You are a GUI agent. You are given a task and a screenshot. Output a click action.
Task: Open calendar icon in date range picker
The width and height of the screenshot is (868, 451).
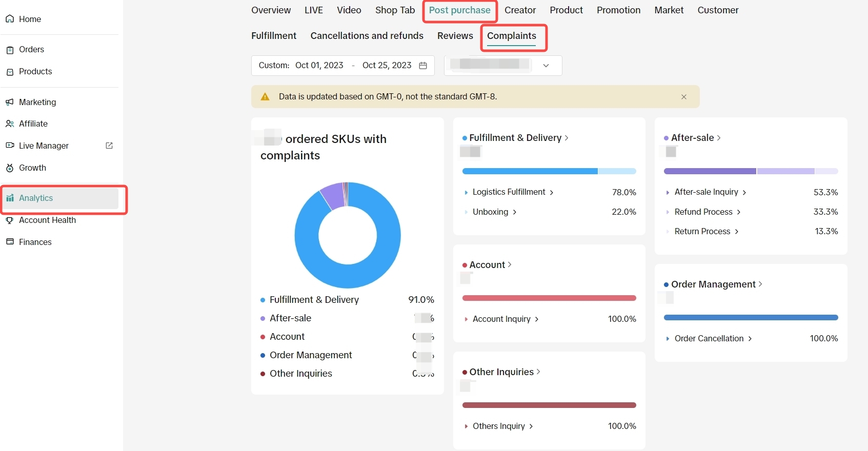423,66
